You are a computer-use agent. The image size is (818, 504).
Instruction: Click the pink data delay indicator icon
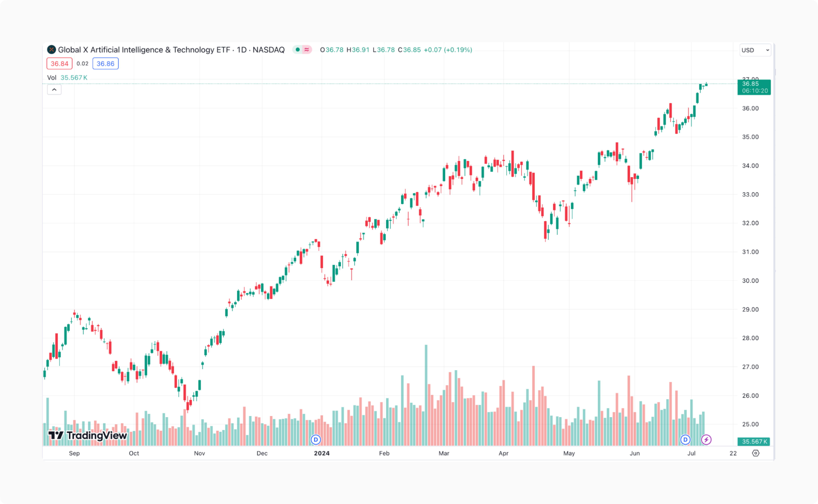(307, 50)
